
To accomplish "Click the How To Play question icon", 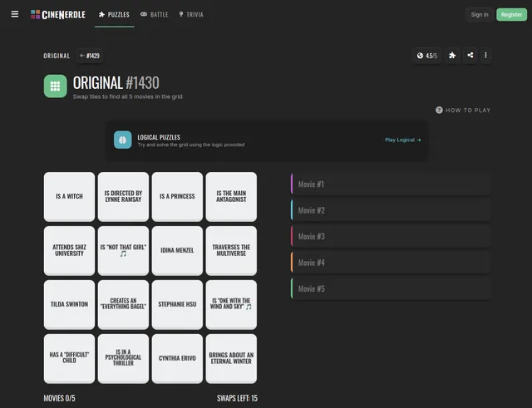I will tap(439, 111).
